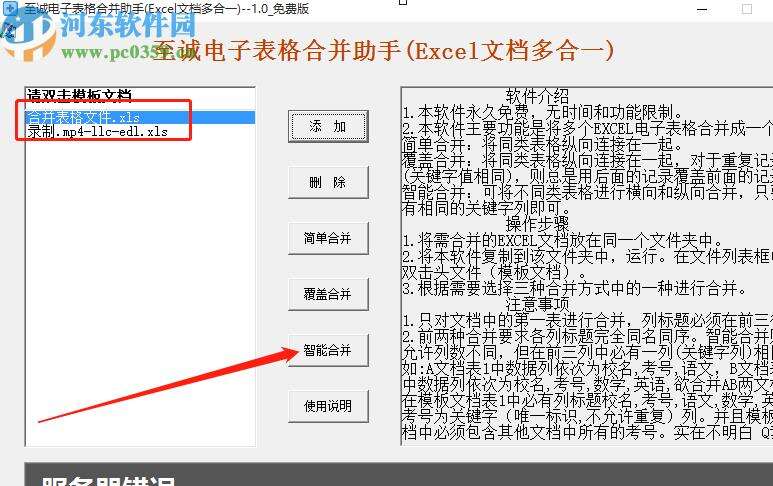773x486 pixels.
Task: Minimize the window
Action: [703, 9]
